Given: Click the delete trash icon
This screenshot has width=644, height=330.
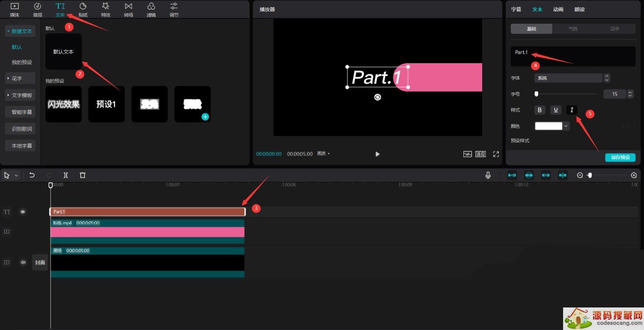Looking at the screenshot, I should [83, 175].
